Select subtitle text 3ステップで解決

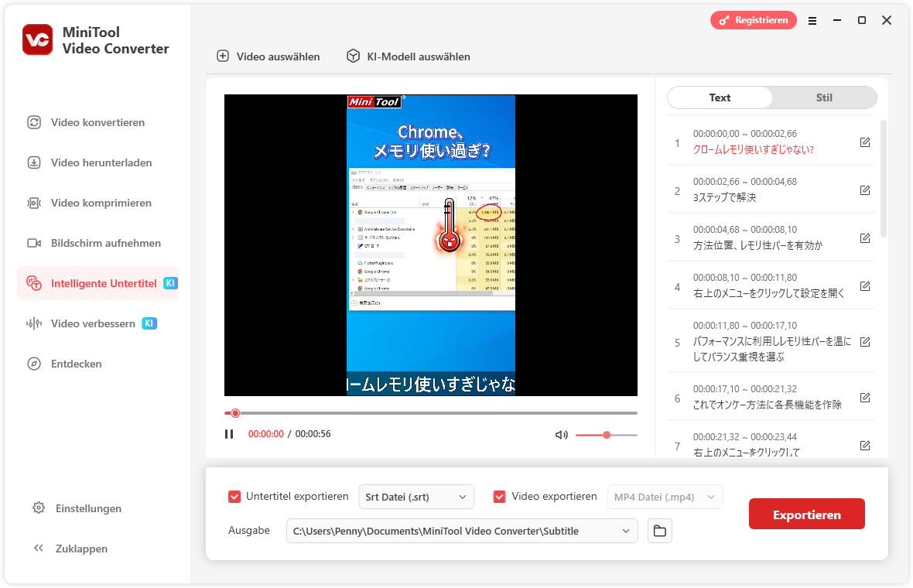pyautogui.click(x=724, y=197)
